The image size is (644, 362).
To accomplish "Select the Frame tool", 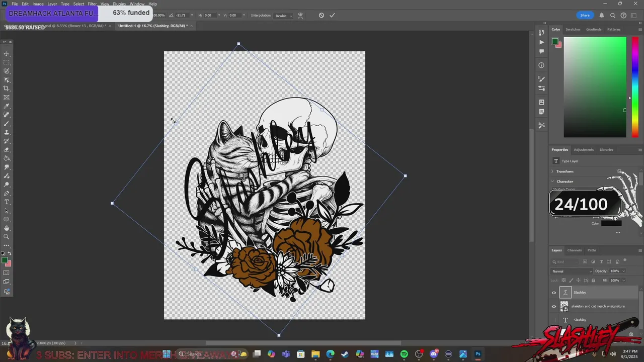I will point(7,97).
